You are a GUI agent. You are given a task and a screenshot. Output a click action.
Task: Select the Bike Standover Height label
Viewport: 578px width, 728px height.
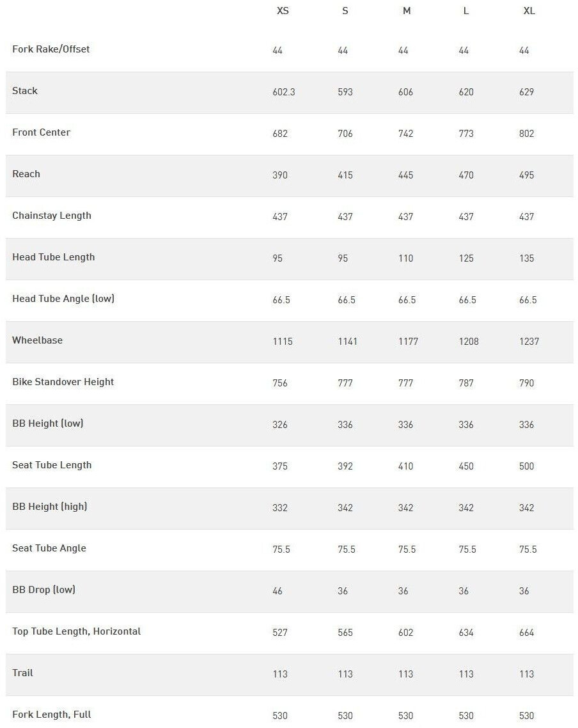pos(63,382)
